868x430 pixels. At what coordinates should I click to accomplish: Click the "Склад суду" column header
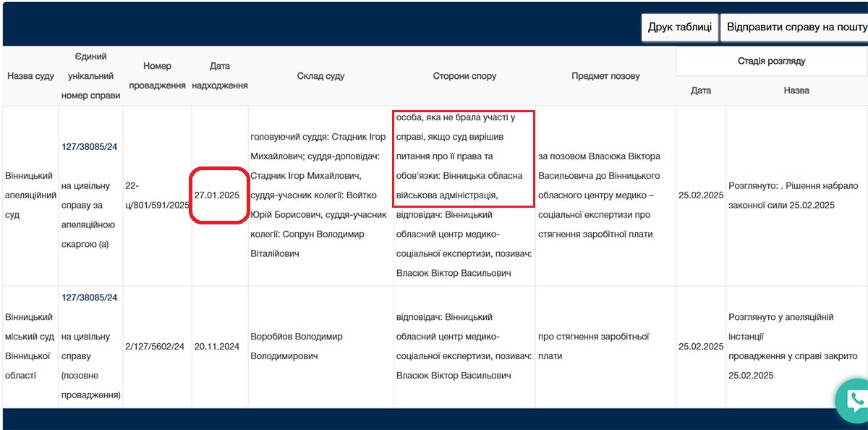320,75
